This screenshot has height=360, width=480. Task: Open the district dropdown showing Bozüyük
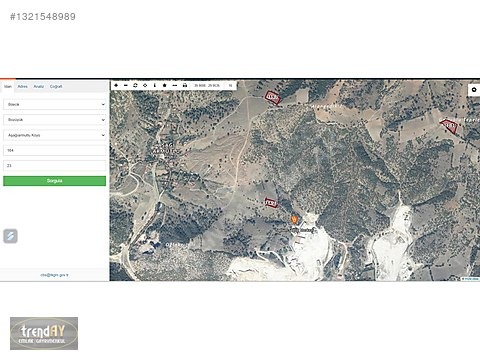[55, 120]
